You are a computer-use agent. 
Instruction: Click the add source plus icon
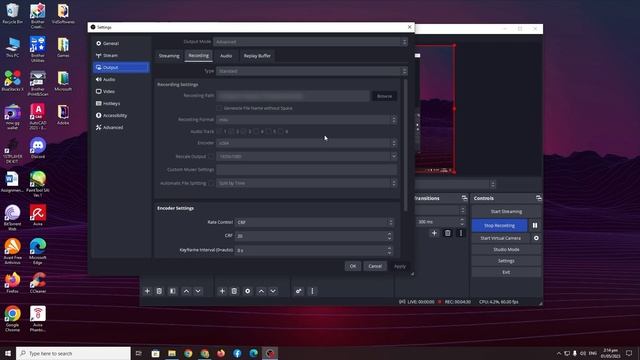[222, 291]
